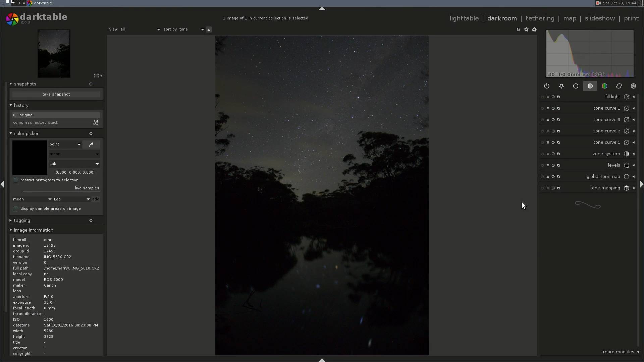This screenshot has width=644, height=362.
Task: Open the color modules group
Action: click(x=604, y=86)
